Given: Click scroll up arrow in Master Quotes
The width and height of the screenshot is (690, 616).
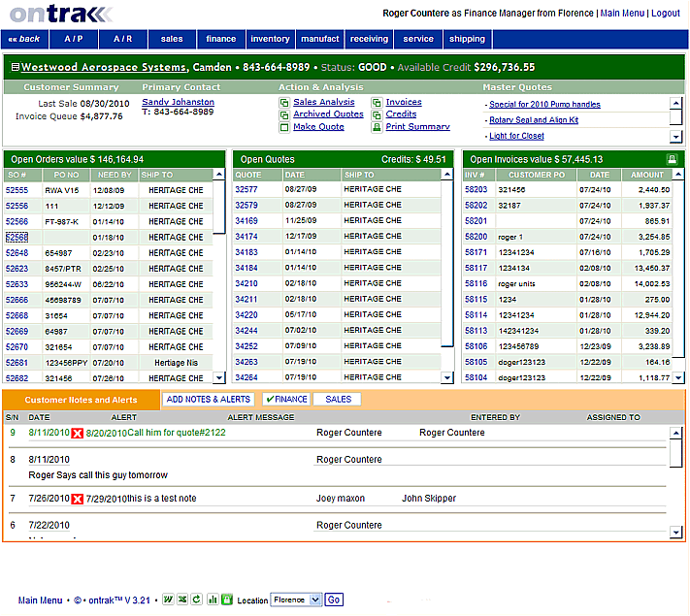Looking at the screenshot, I should pyautogui.click(x=675, y=104).
